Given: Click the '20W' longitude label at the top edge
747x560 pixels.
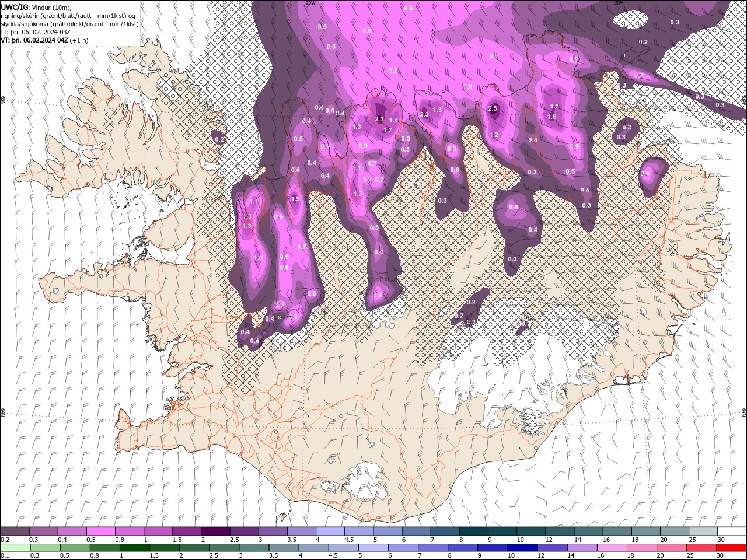Looking at the screenshot, I should (310, 3).
